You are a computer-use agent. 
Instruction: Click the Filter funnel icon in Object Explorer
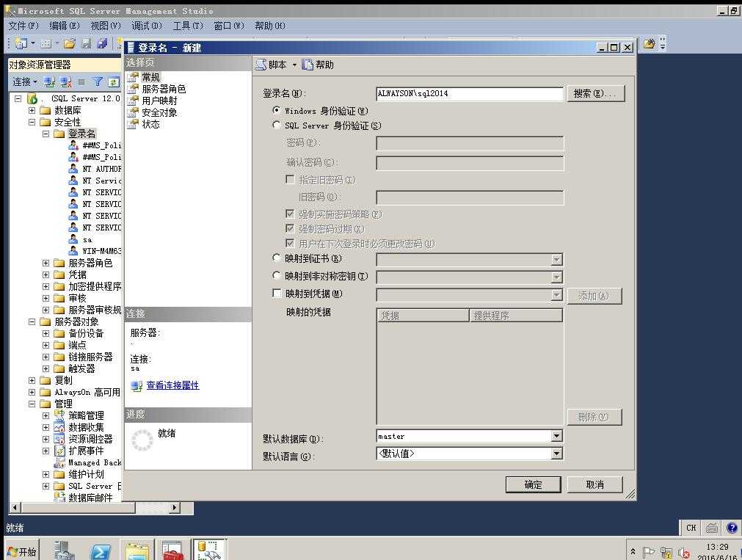97,82
